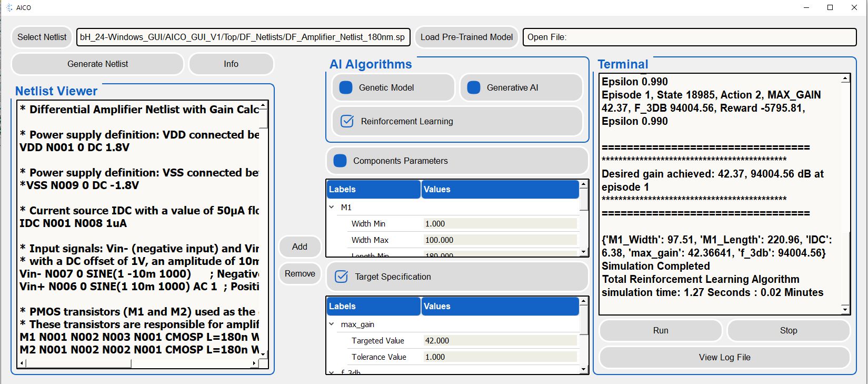The width and height of the screenshot is (868, 384).
Task: Run the simulation
Action: 660,330
